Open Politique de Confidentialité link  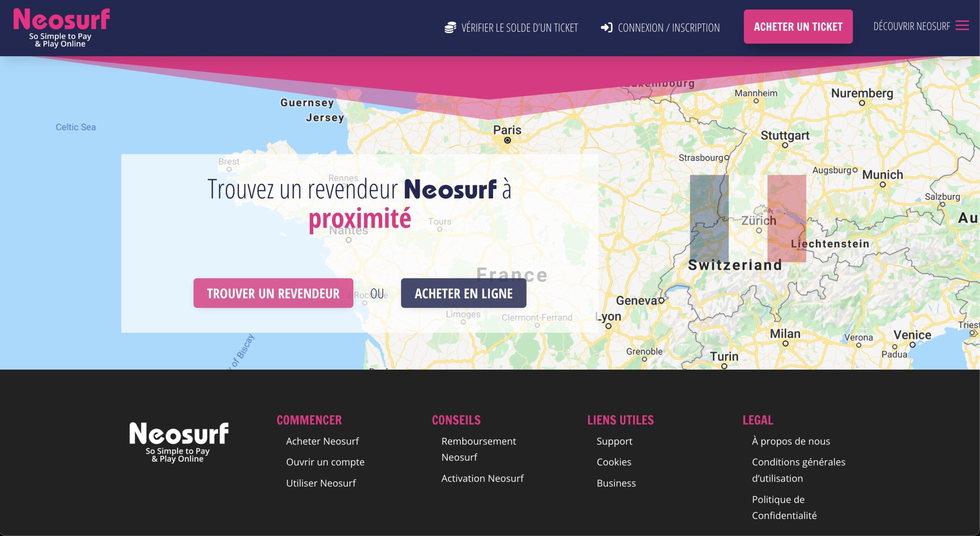(x=784, y=507)
